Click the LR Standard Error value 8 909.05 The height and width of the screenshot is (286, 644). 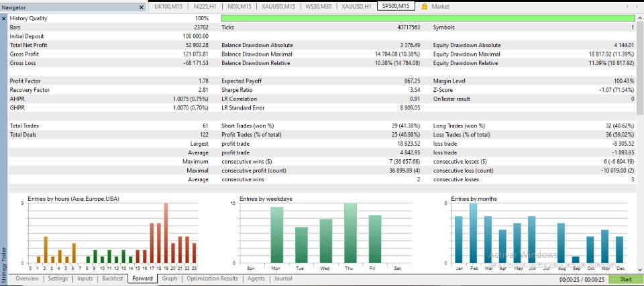[x=411, y=108]
